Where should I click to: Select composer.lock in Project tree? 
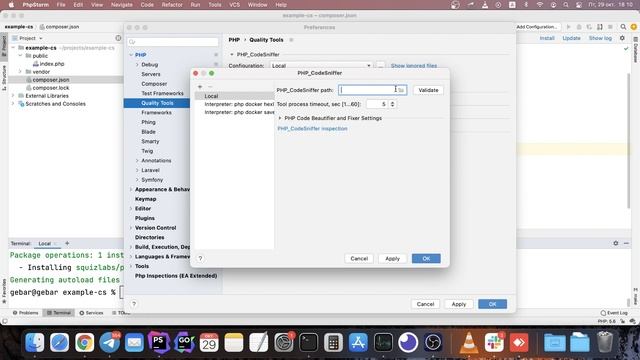(x=51, y=88)
